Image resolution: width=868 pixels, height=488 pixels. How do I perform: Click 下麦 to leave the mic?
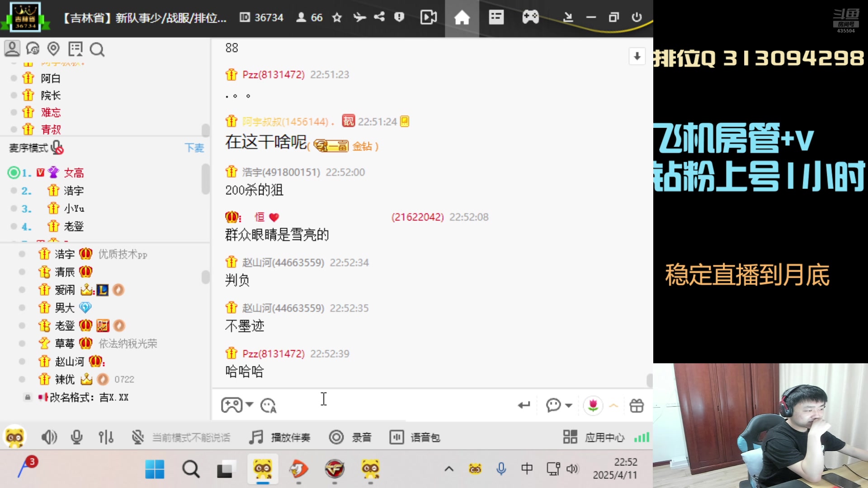(x=194, y=148)
